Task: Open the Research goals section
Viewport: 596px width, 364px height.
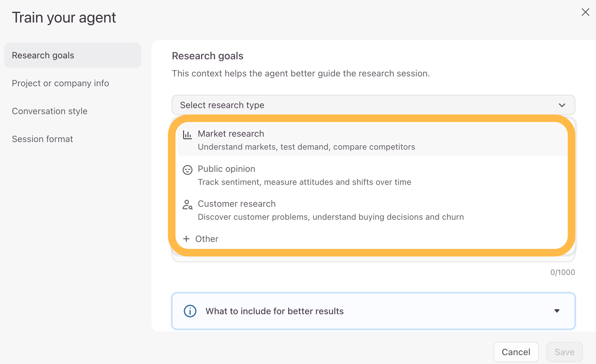Action: pyautogui.click(x=73, y=55)
